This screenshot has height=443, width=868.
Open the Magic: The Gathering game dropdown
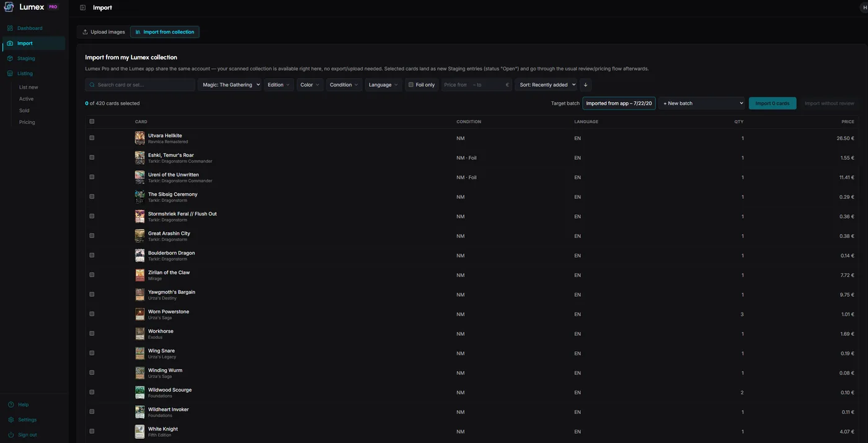[229, 85]
